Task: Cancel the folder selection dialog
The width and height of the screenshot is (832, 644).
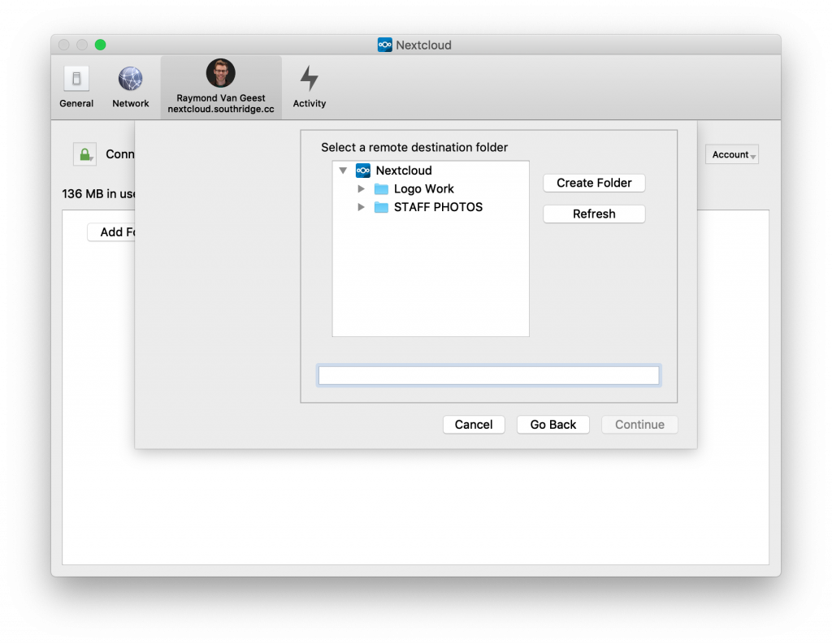Action: [x=474, y=425]
